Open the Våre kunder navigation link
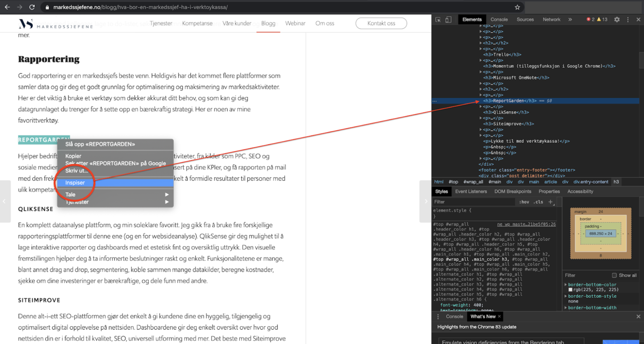The width and height of the screenshot is (644, 344). tap(237, 23)
